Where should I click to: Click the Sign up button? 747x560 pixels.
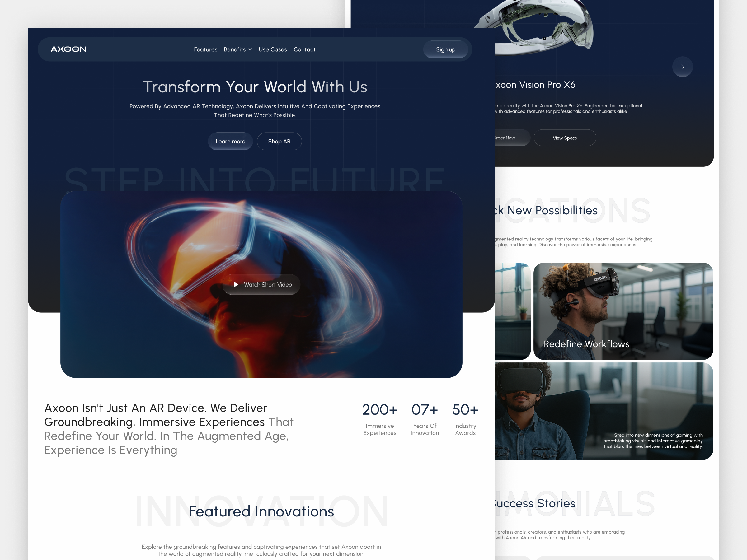coord(446,49)
